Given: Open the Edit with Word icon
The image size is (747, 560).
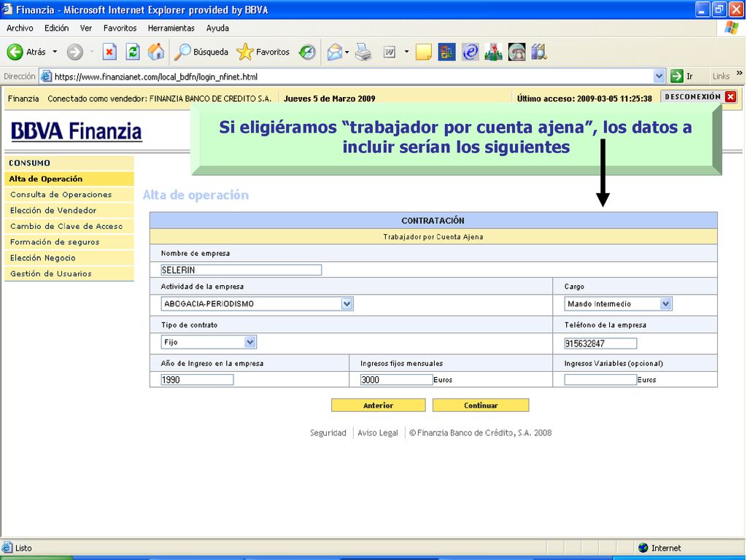Looking at the screenshot, I should point(390,52).
